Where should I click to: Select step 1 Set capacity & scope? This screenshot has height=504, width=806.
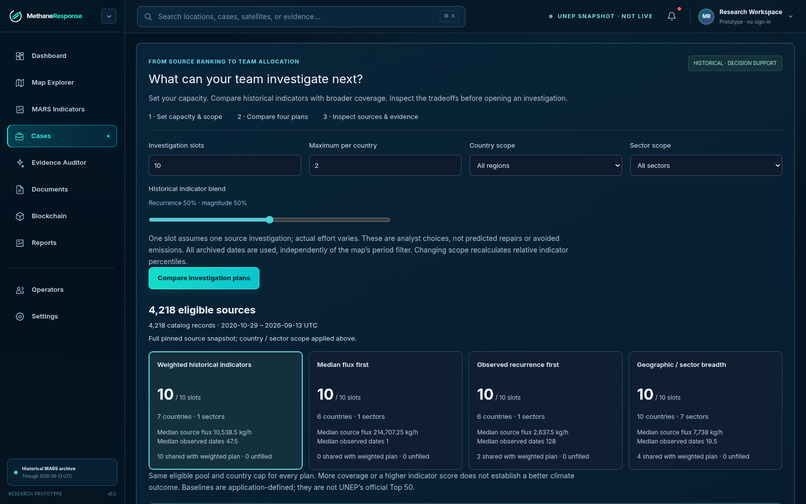[185, 117]
